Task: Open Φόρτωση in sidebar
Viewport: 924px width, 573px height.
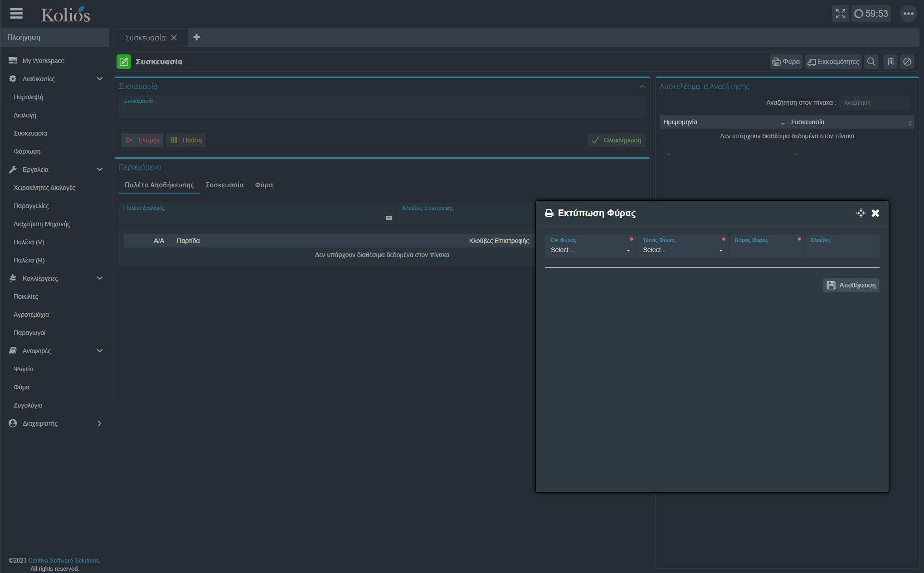Action: [27, 151]
